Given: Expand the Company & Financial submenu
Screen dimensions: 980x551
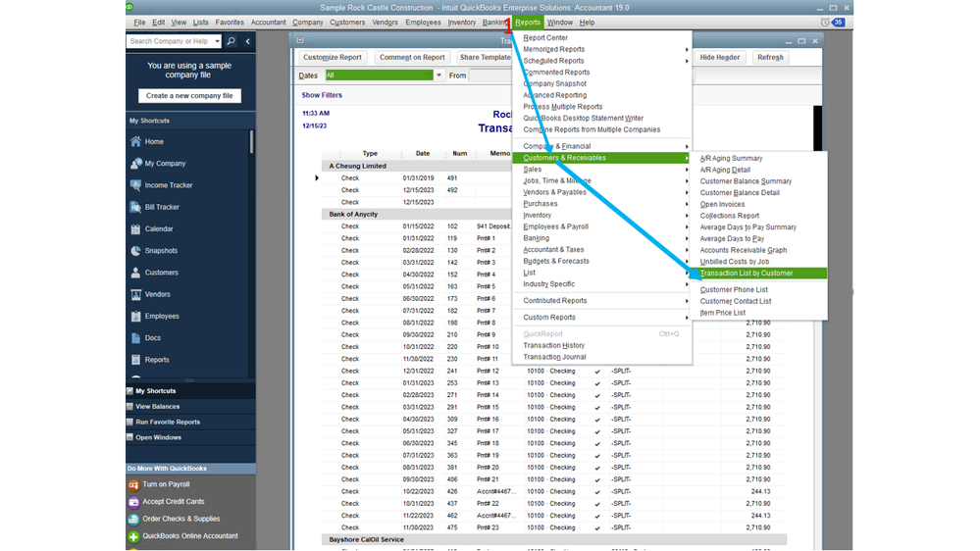Looking at the screenshot, I should tap(687, 146).
